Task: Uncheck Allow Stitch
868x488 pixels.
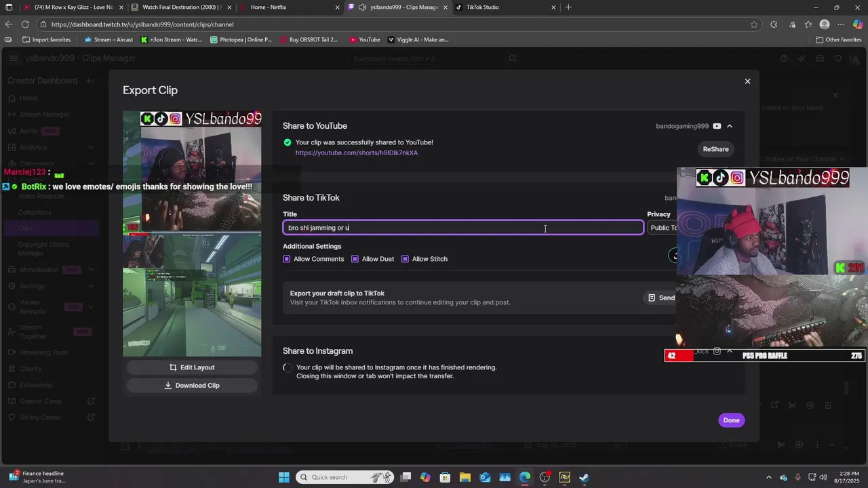Action: [405, 259]
